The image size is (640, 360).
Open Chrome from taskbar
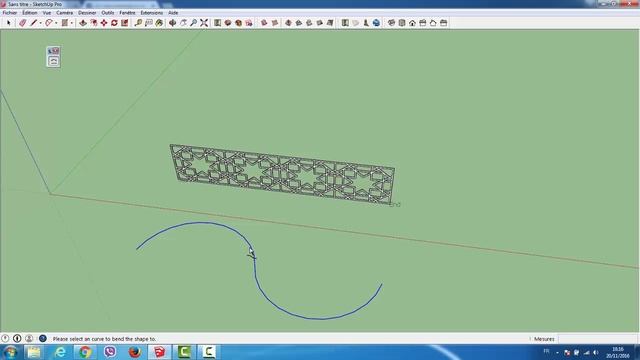85,352
